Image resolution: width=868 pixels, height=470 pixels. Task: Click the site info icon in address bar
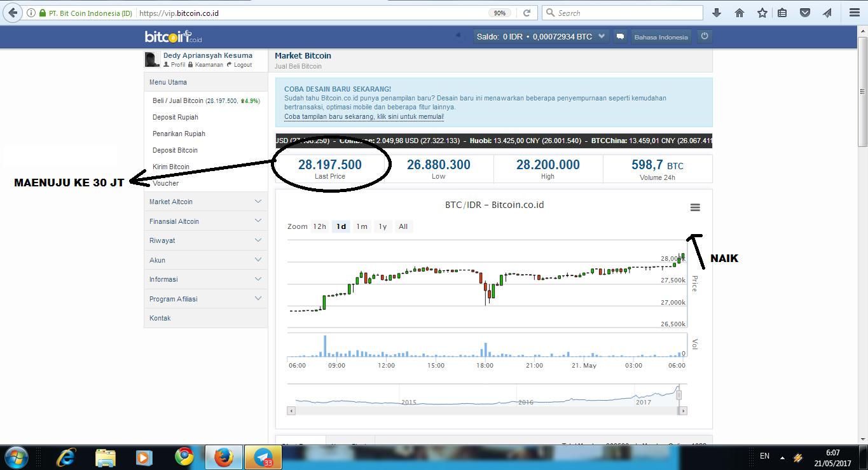point(31,13)
